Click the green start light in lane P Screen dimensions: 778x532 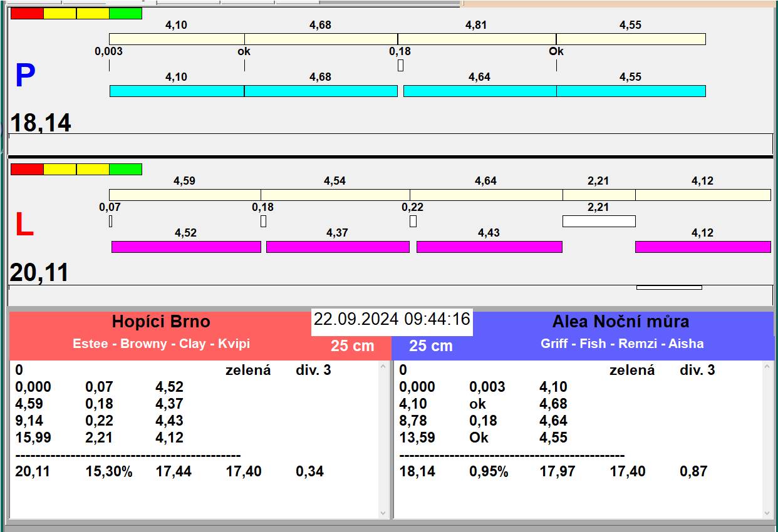(x=125, y=13)
